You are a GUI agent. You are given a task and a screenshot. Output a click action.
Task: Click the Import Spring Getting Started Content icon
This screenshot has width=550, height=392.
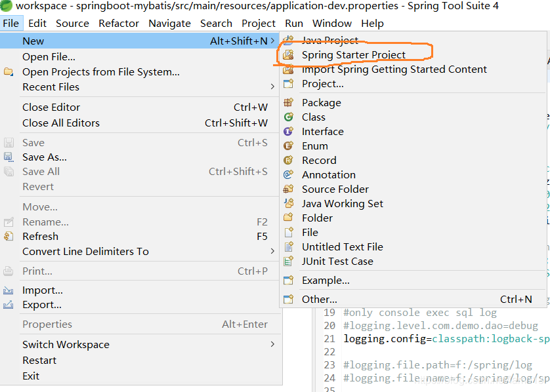[288, 69]
